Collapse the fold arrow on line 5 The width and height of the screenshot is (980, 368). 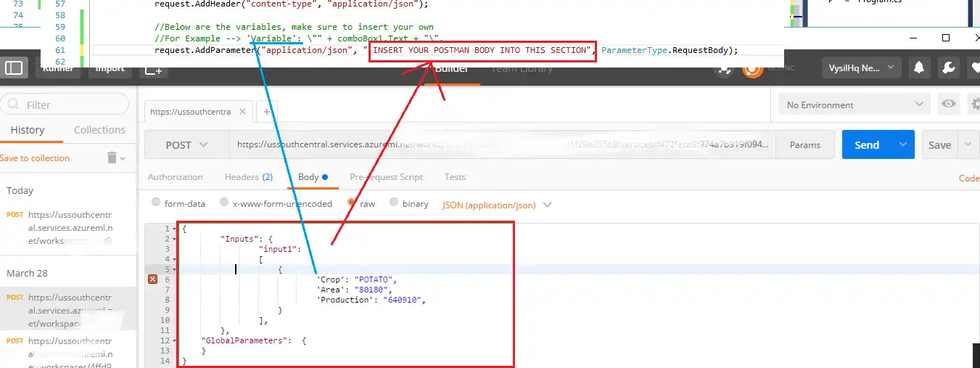[x=175, y=269]
